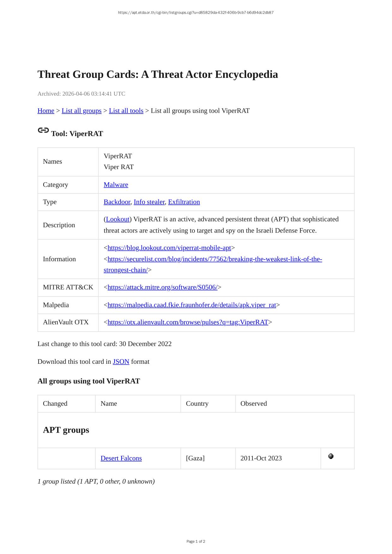Click the dark sphere icon in Desert Falcons row
The image size is (392, 554).
pos(331,456)
